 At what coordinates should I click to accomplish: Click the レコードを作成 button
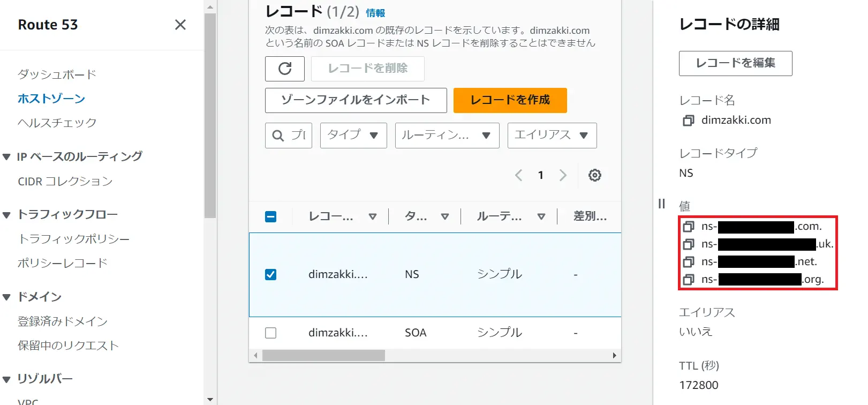click(x=510, y=100)
